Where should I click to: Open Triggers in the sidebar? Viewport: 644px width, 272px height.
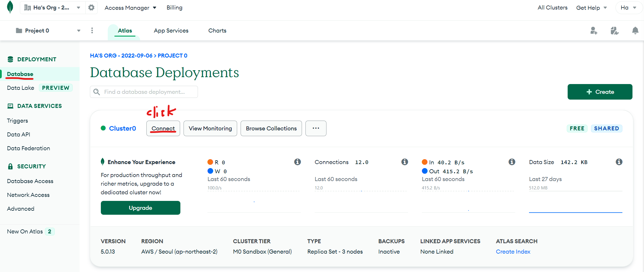click(x=17, y=121)
